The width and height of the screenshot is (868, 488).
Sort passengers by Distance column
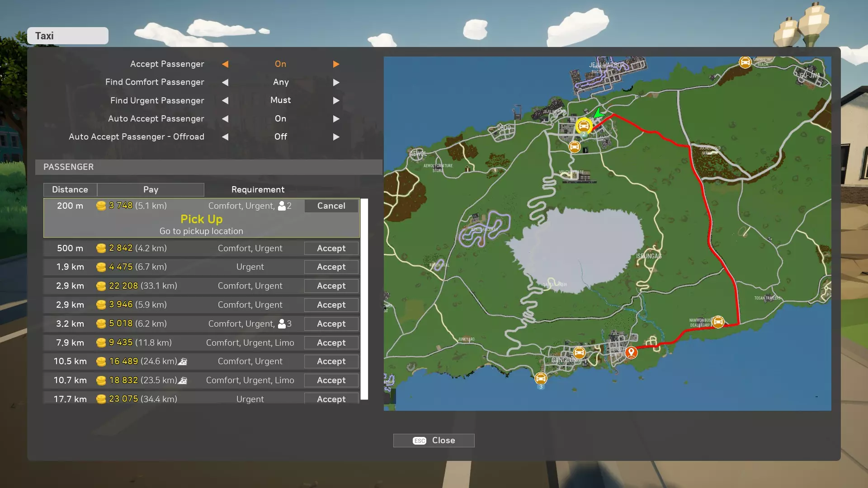[x=70, y=189]
